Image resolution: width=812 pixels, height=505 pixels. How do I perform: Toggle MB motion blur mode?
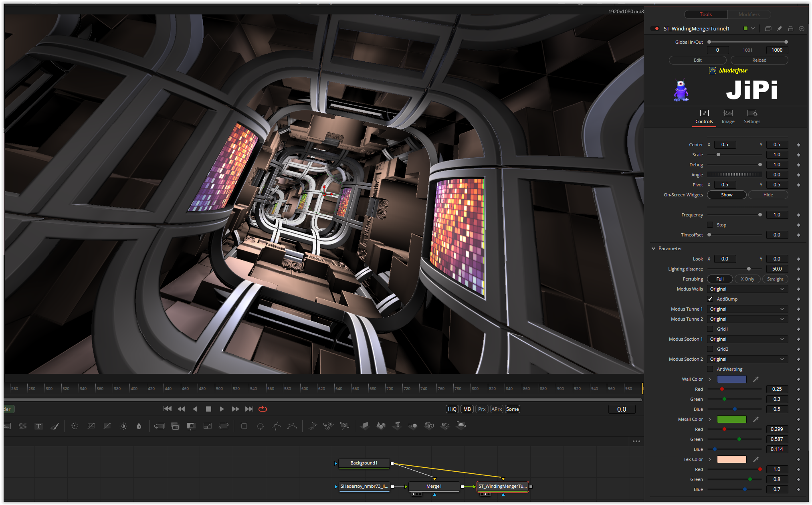[x=467, y=409]
